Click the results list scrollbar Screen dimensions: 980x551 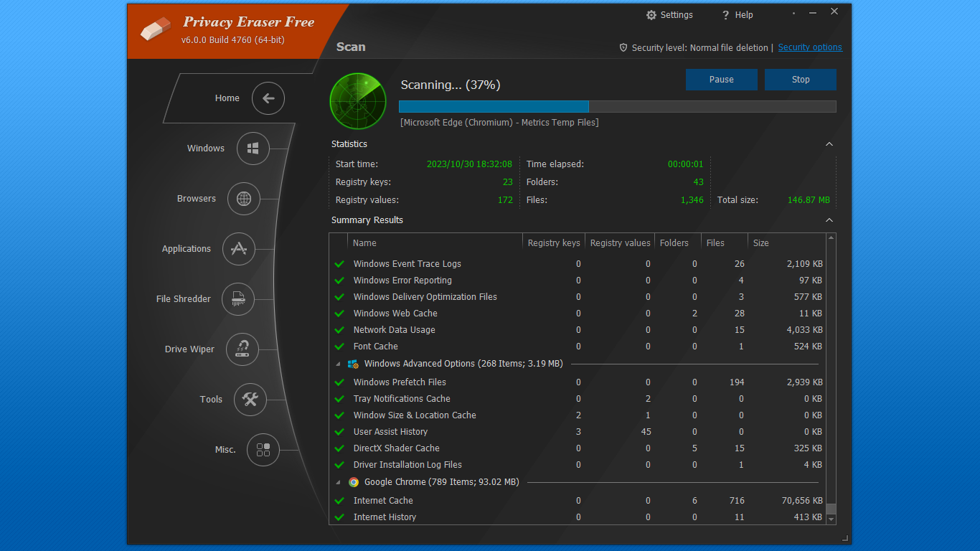coord(831,380)
